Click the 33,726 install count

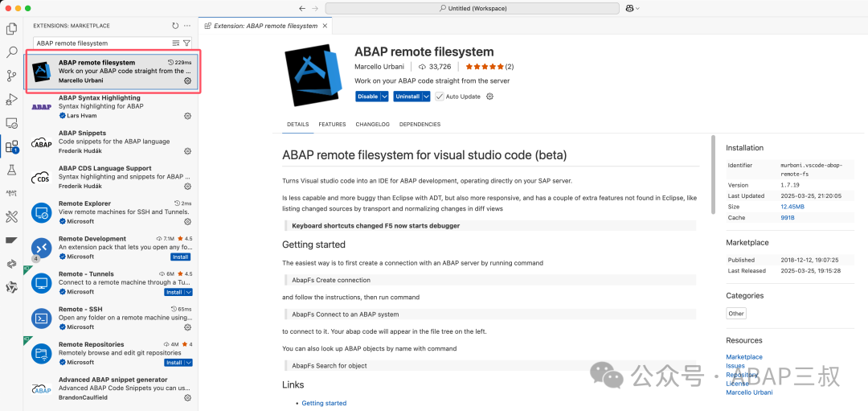(x=435, y=67)
